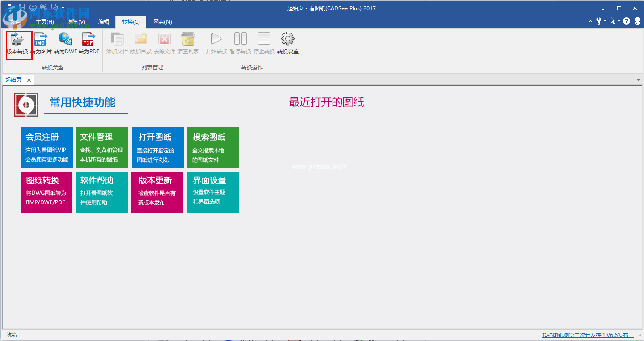Close the 起始页 document tab

pyautogui.click(x=29, y=80)
